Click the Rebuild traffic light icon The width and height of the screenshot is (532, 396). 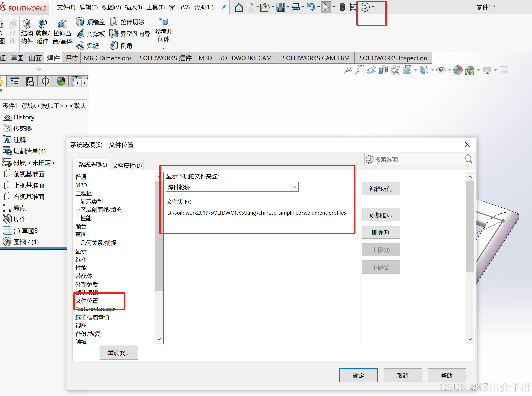coord(342,7)
